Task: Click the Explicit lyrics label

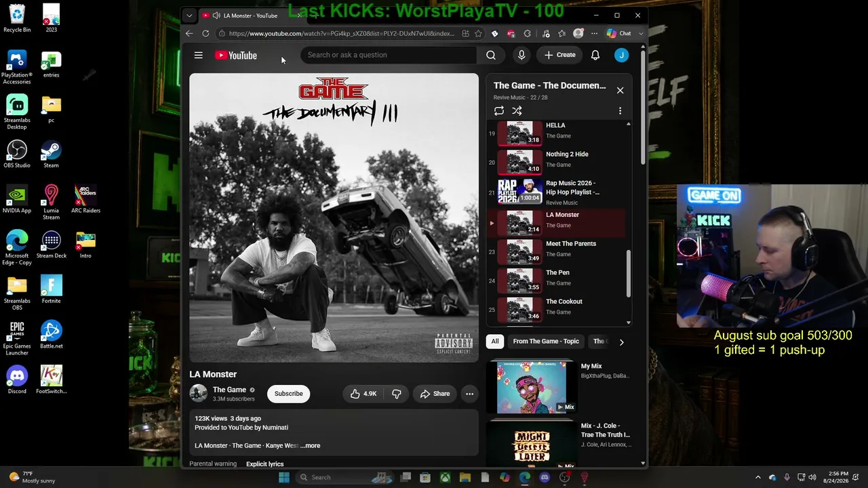Action: [x=265, y=464]
